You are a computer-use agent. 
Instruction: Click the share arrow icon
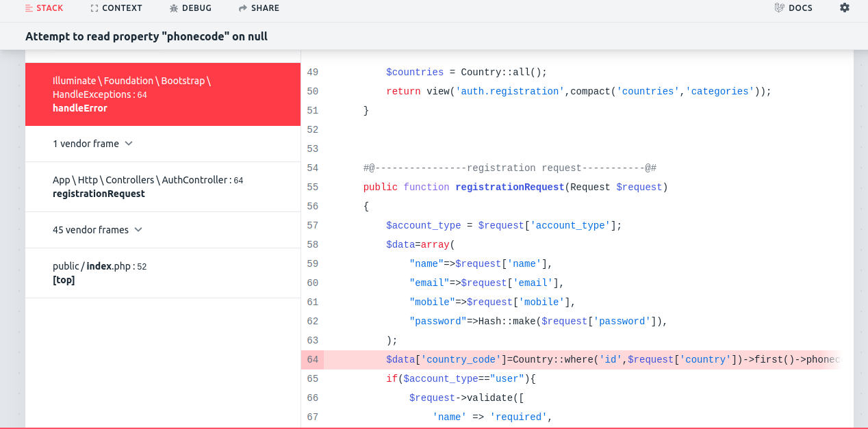click(243, 8)
